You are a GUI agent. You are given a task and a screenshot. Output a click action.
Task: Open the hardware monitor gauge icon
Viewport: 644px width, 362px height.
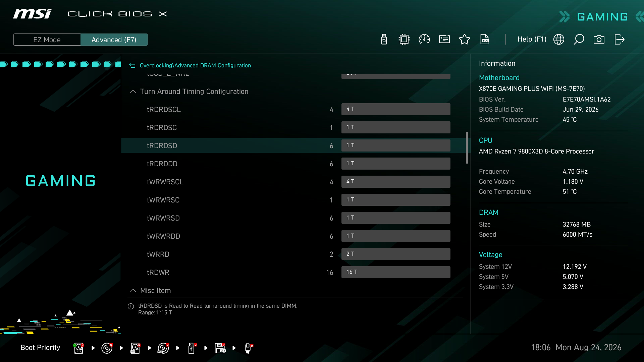[x=424, y=40]
